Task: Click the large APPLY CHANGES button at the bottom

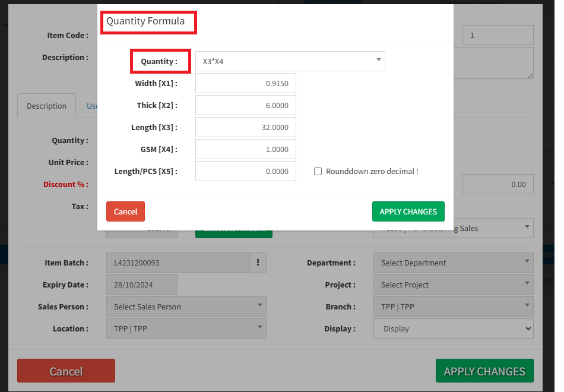Action: pos(484,371)
